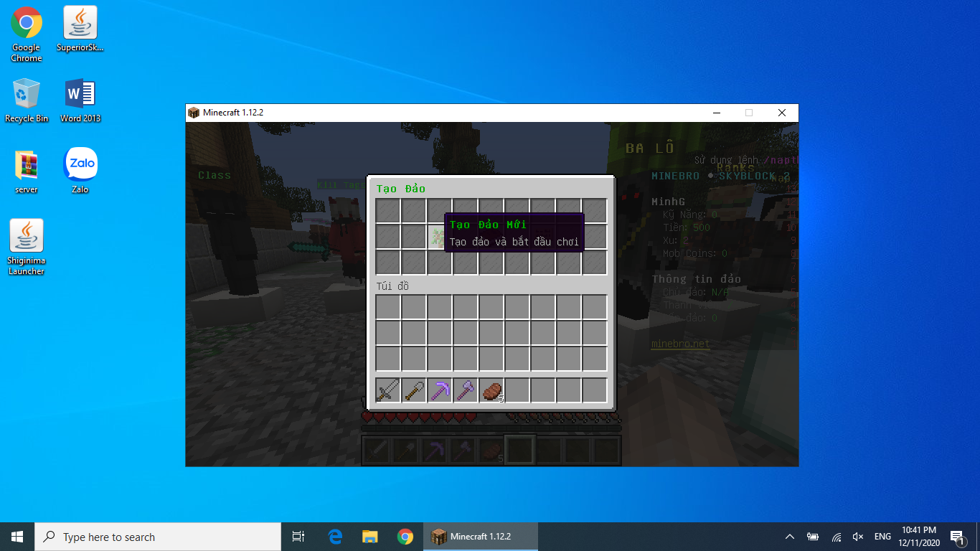Select the Shiginima Launcher desktop icon
Viewport: 980px width, 551px height.
click(27, 248)
